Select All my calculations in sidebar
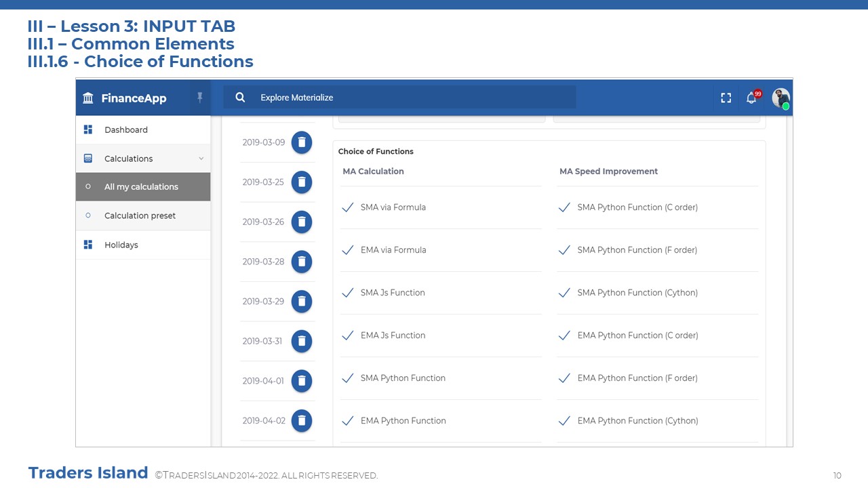 pyautogui.click(x=141, y=187)
